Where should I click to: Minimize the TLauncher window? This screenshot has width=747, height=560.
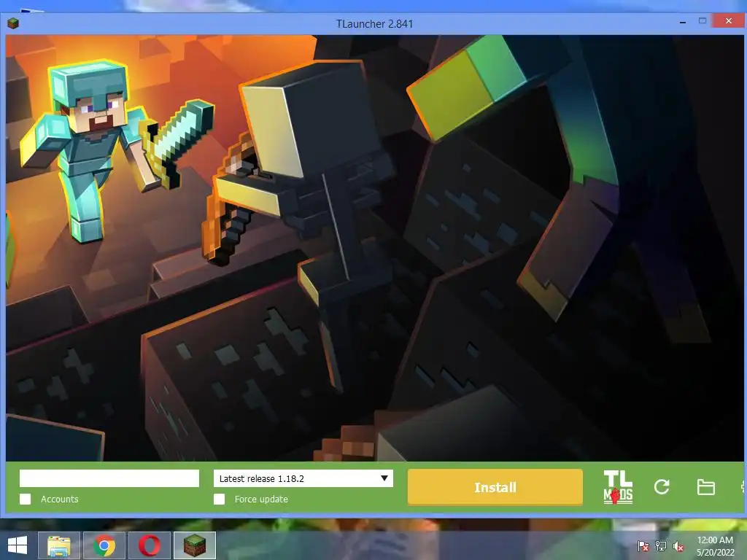click(683, 22)
